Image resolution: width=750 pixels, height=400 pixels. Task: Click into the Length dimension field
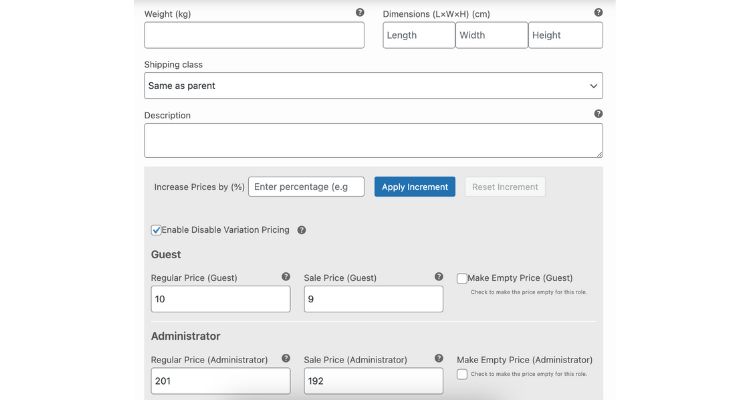(418, 35)
